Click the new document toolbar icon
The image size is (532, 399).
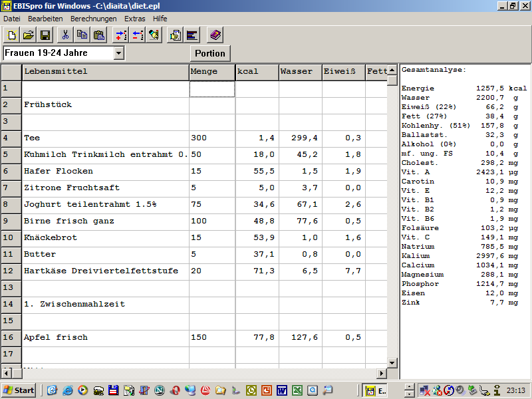[11, 35]
